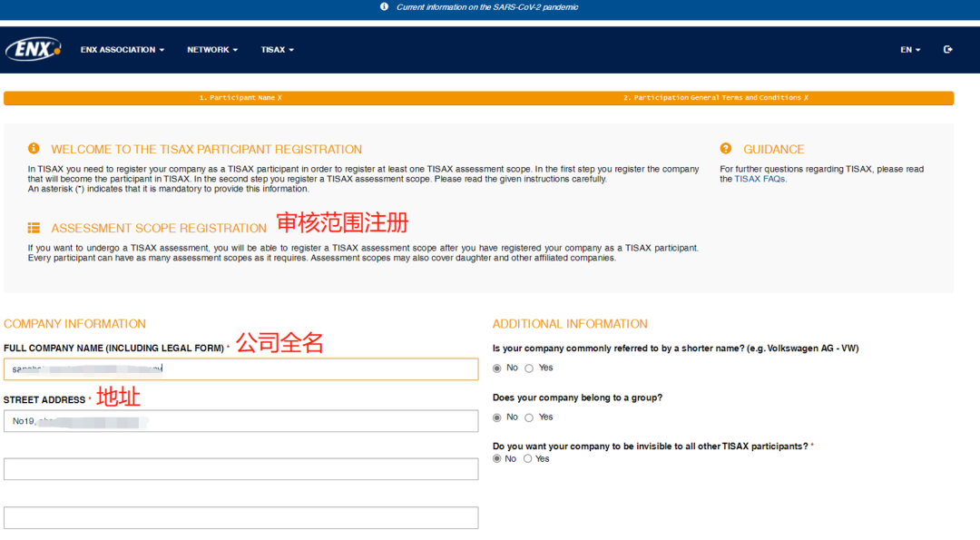980x540 pixels.
Task: Click the Welcome section info icon
Action: (x=34, y=148)
